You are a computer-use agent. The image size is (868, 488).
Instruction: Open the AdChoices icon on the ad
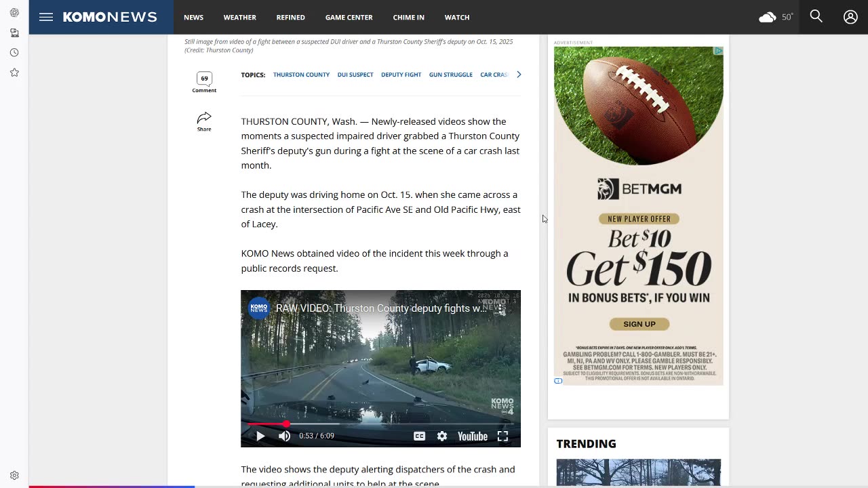[x=718, y=51]
